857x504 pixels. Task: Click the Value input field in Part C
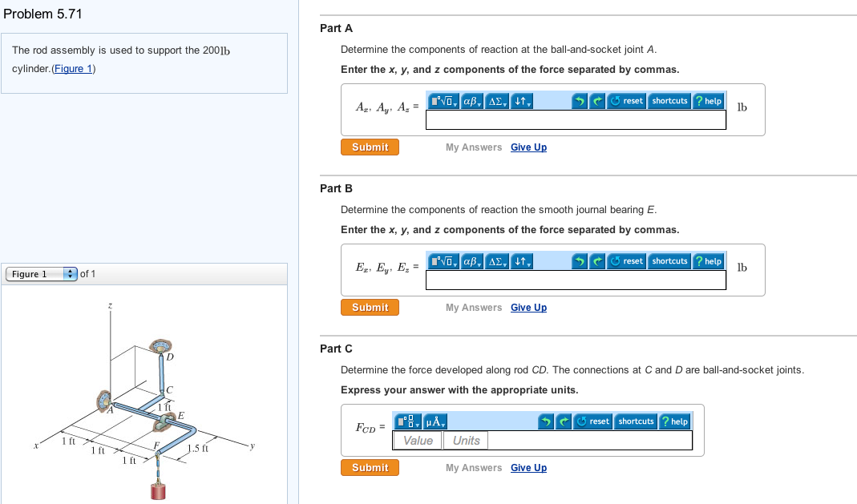click(x=417, y=440)
